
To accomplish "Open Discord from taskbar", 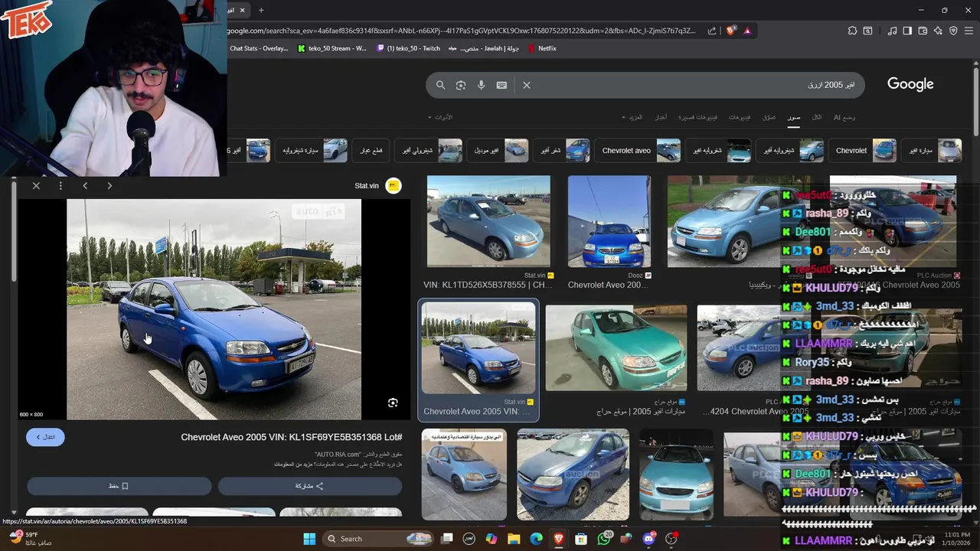I will point(649,539).
